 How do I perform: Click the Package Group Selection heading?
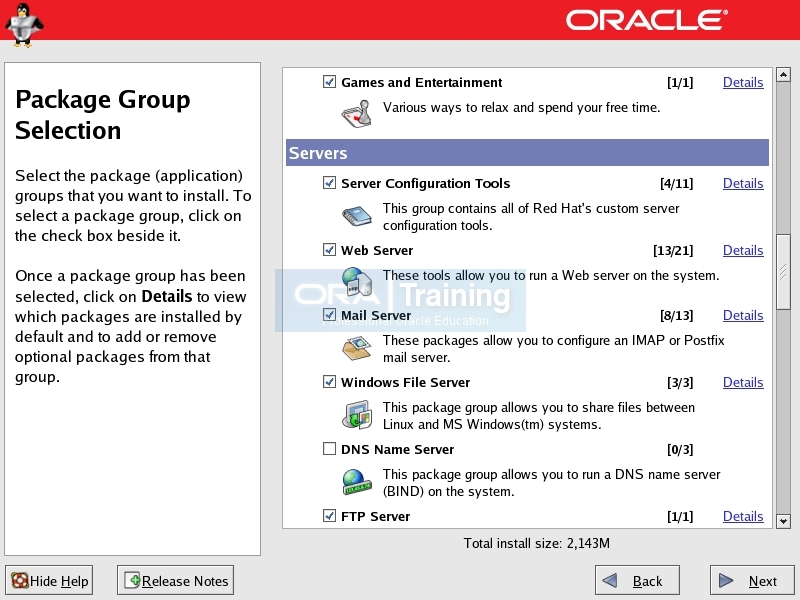click(x=103, y=114)
